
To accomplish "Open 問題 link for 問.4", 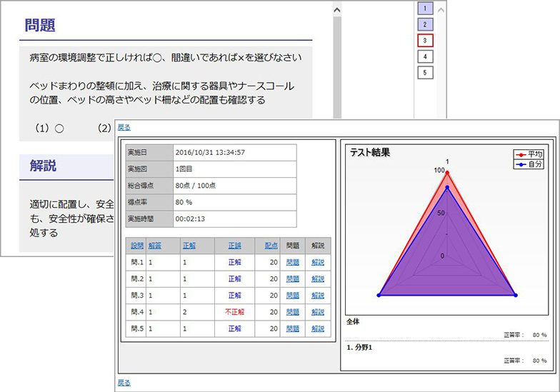I will tap(293, 312).
